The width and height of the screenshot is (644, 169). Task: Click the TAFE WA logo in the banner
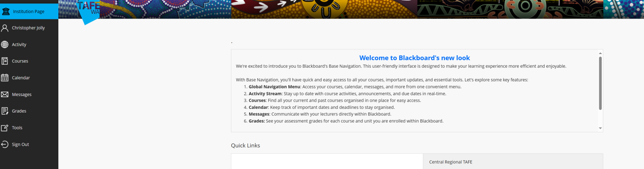coord(89,12)
